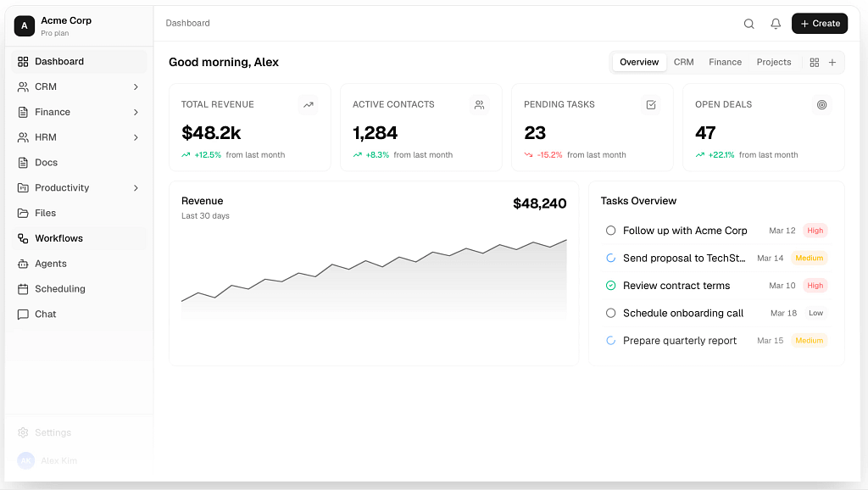
Task: Expand the Productivity sidebar chevron
Action: click(136, 188)
